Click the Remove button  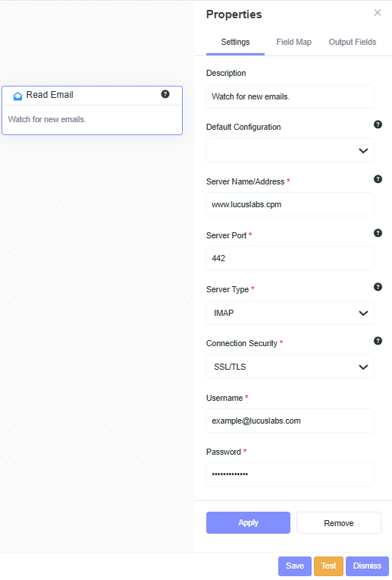(339, 522)
